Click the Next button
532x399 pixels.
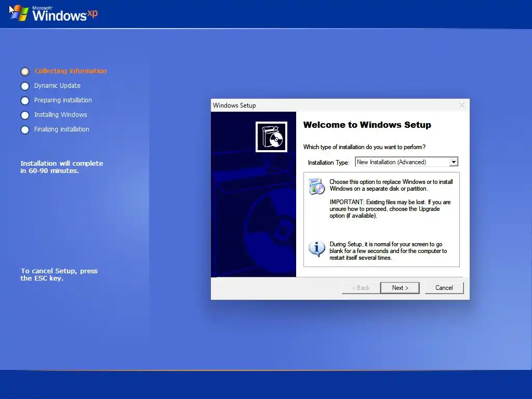[x=400, y=288]
